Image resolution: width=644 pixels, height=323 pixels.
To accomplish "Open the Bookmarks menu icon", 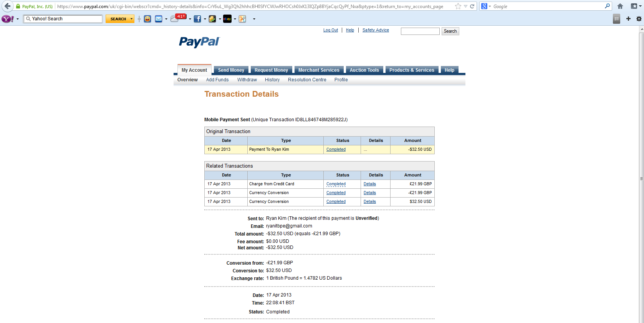I will coord(634,6).
